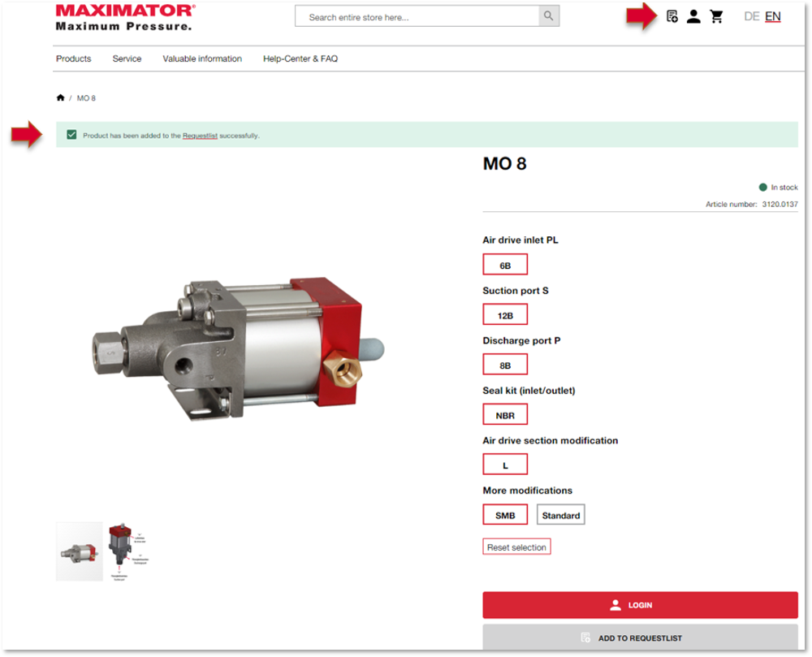Switch language to DE
Image resolution: width=812 pixels, height=657 pixels.
pyautogui.click(x=751, y=16)
